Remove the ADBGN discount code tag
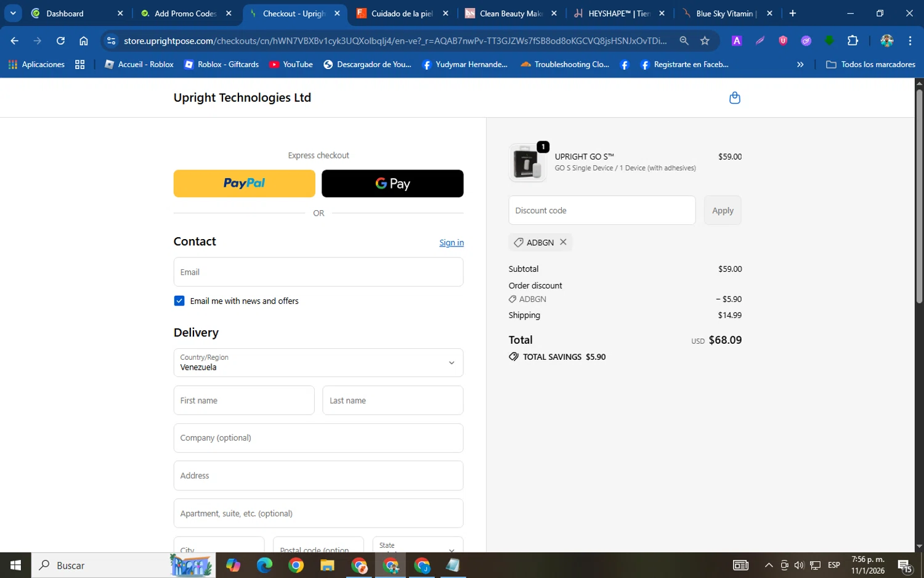The image size is (924, 578). coord(563,242)
